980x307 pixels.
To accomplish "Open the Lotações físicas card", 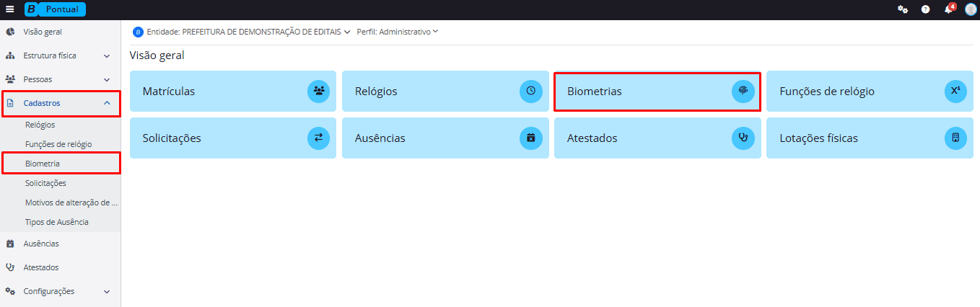I will click(869, 138).
